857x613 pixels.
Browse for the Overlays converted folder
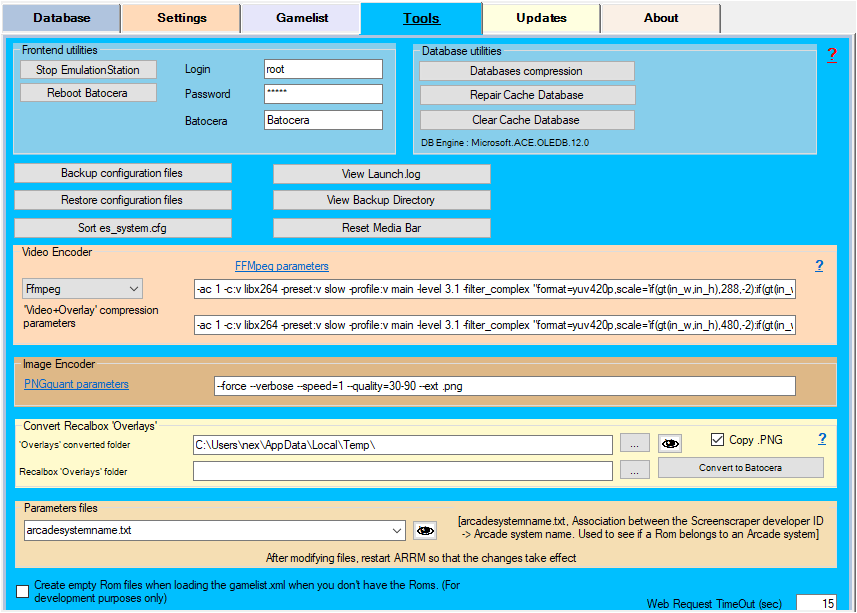634,444
